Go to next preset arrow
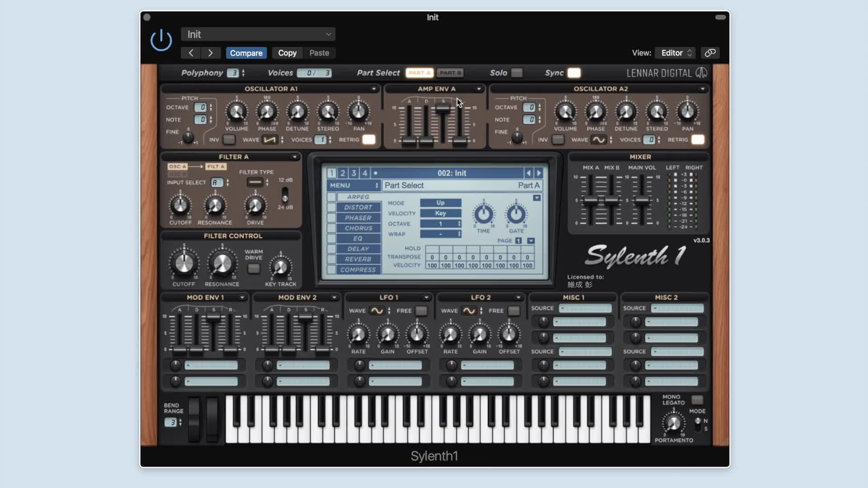Image resolution: width=868 pixels, height=488 pixels. [210, 53]
